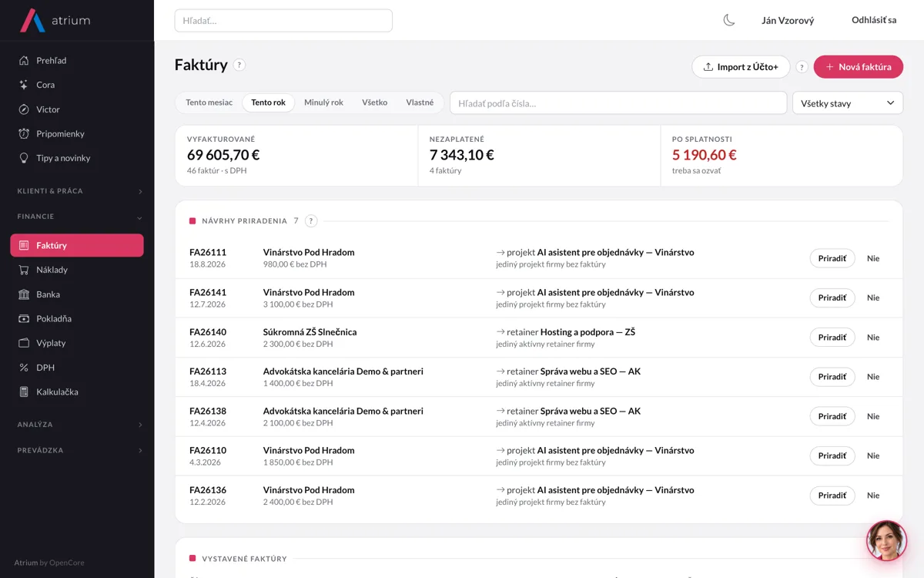
Task: Open Cora via its sparkle icon
Action: pyautogui.click(x=24, y=85)
